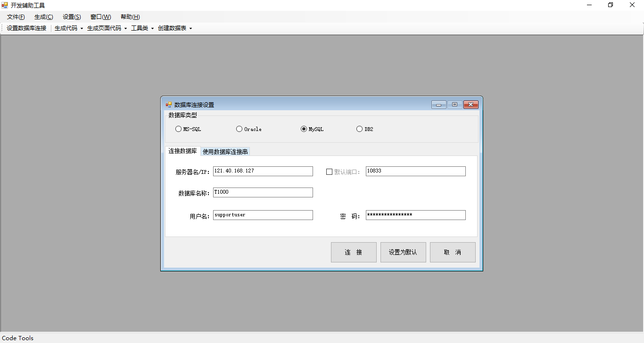The width and height of the screenshot is (644, 343).
Task: Click the database connection dialog title icon
Action: (168, 105)
